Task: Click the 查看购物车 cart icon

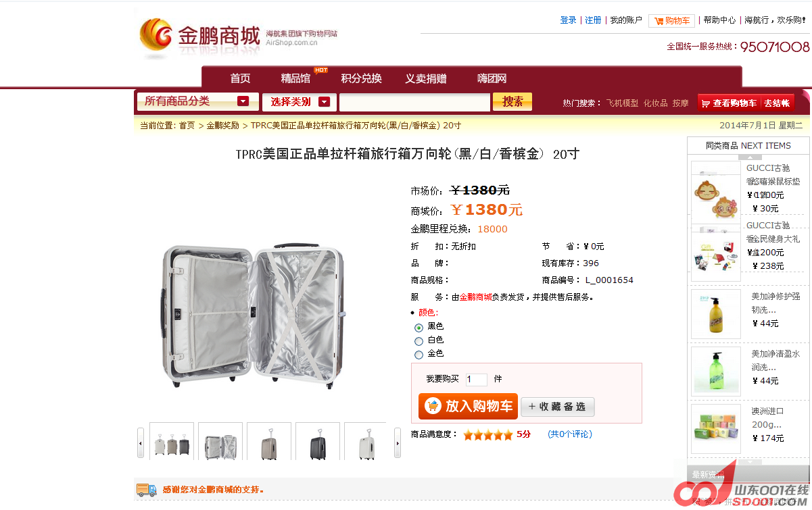Action: click(x=706, y=103)
